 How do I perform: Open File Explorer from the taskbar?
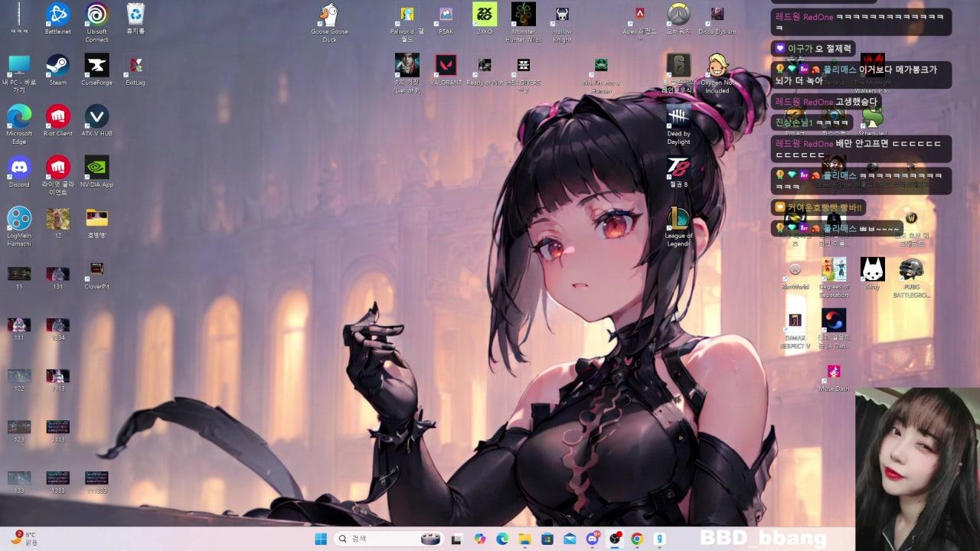tap(524, 539)
